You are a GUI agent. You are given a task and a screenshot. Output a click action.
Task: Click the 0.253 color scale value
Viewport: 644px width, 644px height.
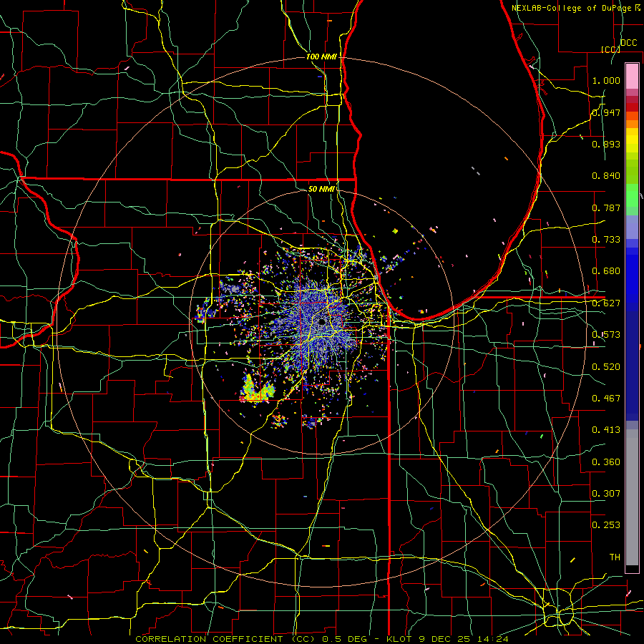(606, 525)
